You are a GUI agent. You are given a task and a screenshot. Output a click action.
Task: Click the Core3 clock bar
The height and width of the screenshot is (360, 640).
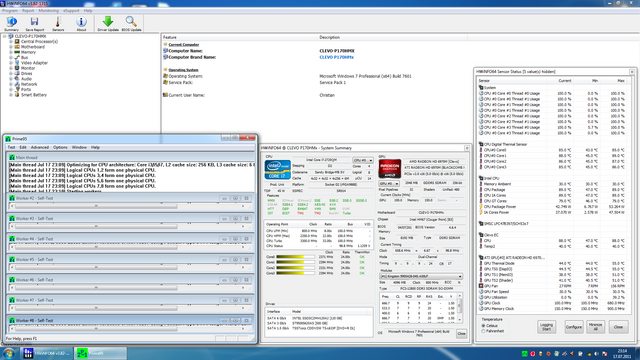[295, 273]
